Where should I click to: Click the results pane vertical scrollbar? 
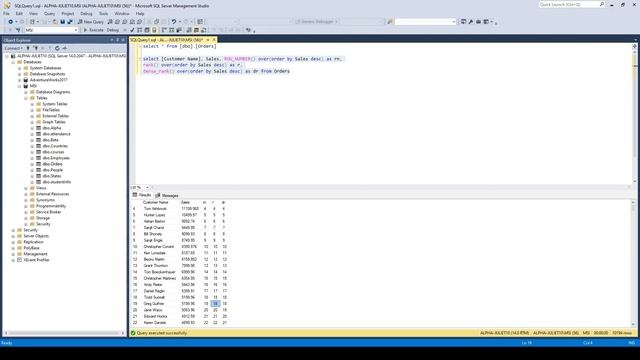coord(633,262)
